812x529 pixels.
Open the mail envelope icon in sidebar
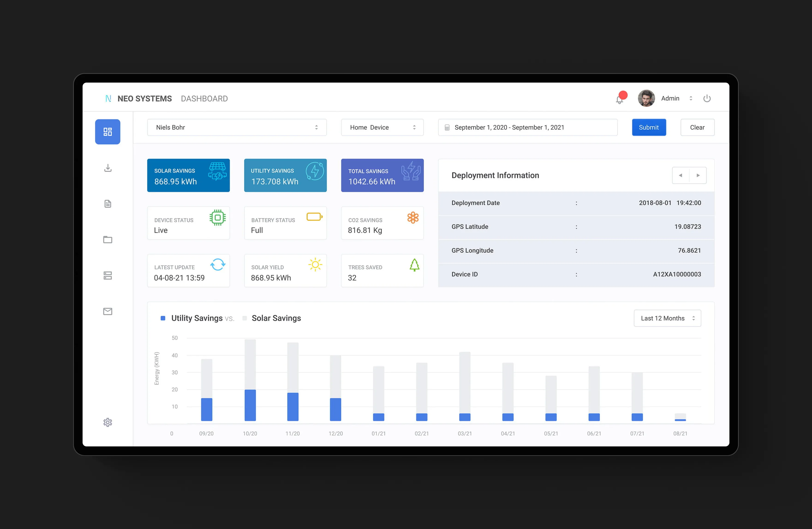(x=107, y=311)
